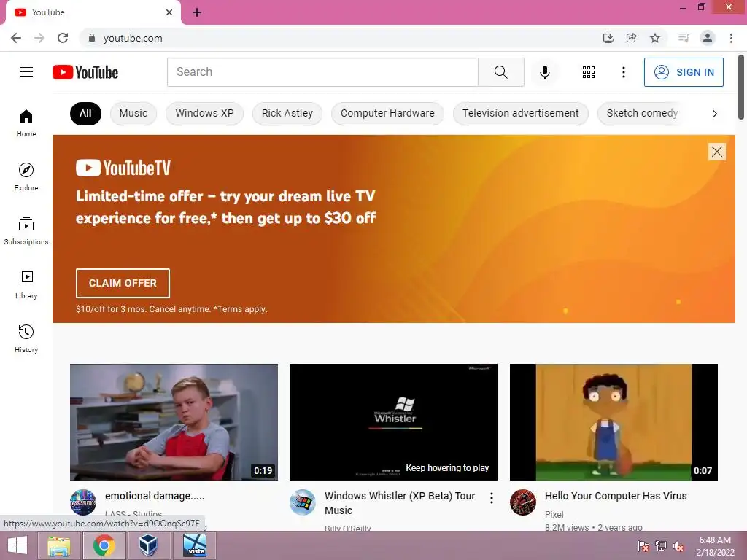This screenshot has height=560, width=747.
Task: Select Sketch comedy filter chip
Action: (x=642, y=113)
